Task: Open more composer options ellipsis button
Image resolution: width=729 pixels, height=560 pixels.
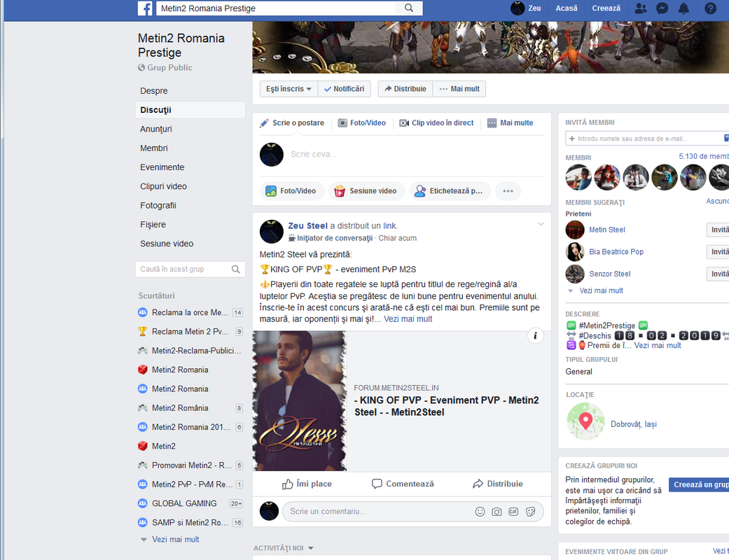Action: [508, 191]
